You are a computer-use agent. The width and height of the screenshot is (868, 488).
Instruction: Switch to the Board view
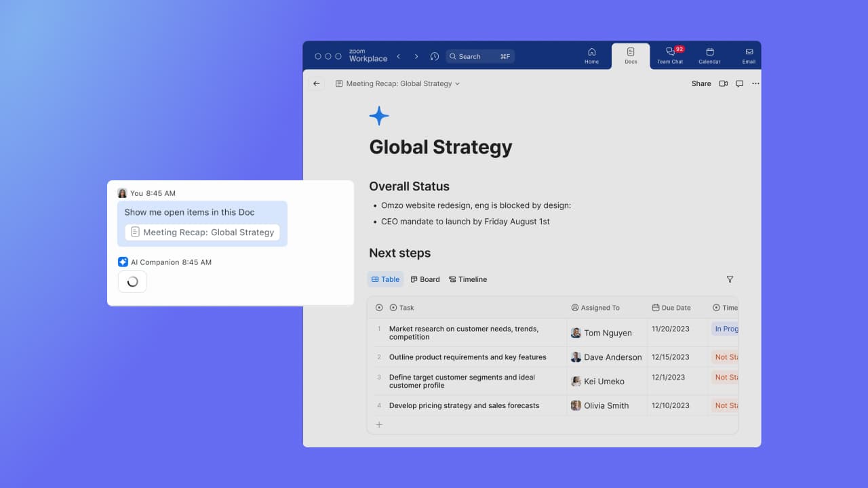tap(425, 279)
